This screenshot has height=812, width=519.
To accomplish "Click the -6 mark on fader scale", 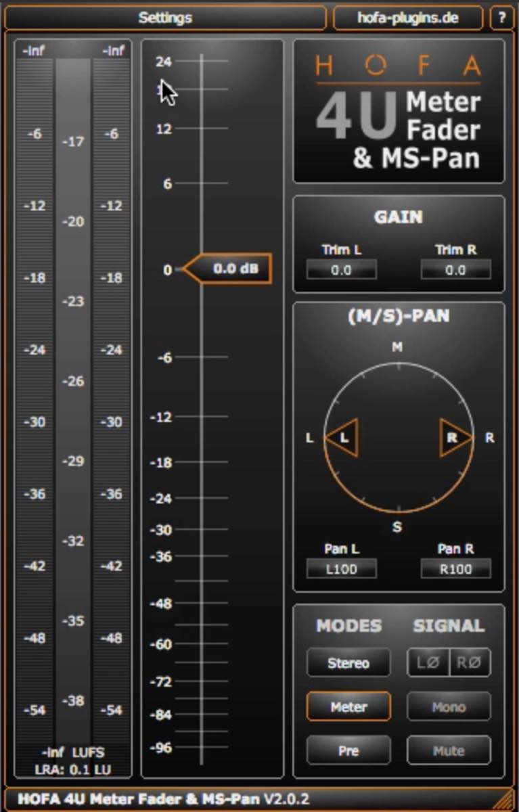I will pos(164,357).
